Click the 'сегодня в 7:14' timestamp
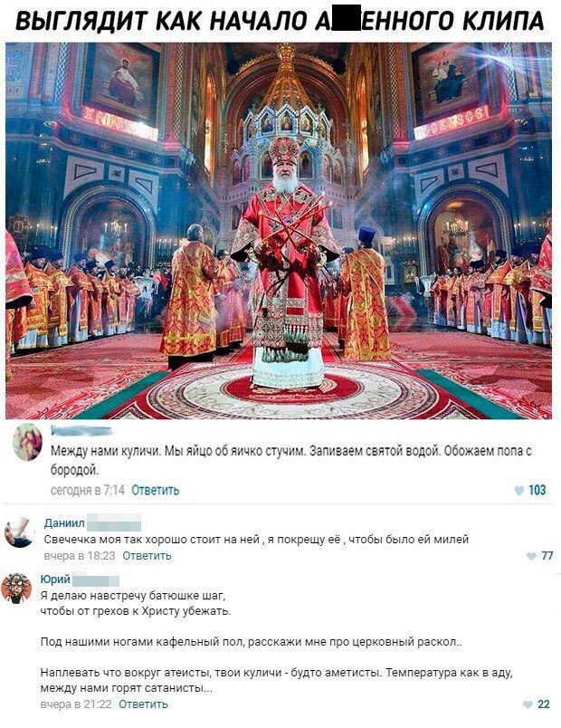Screen dimensions: 561x728 (x=88, y=490)
